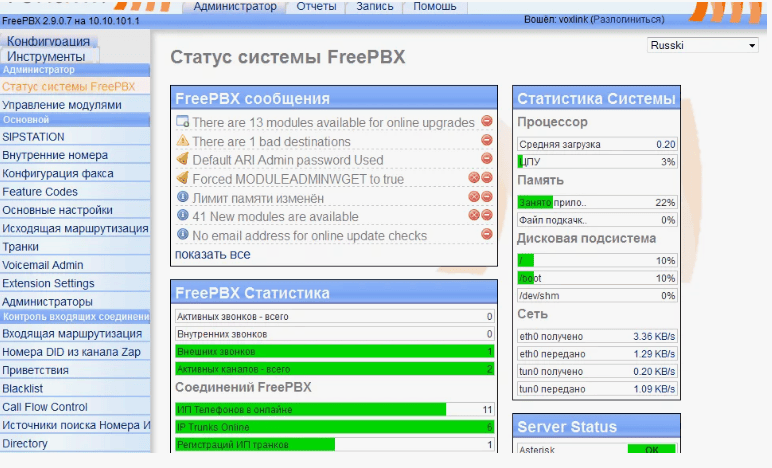Click the ЦПУ 3% usage bar
Screen dimensions: 772x468
point(597,161)
